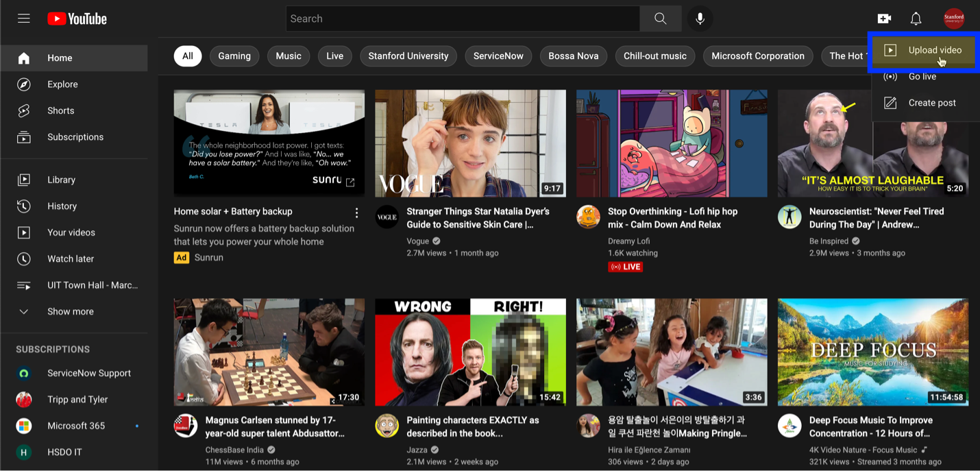This screenshot has height=473, width=980.
Task: Open Microsoft 365 subscription entry
Action: (x=74, y=426)
